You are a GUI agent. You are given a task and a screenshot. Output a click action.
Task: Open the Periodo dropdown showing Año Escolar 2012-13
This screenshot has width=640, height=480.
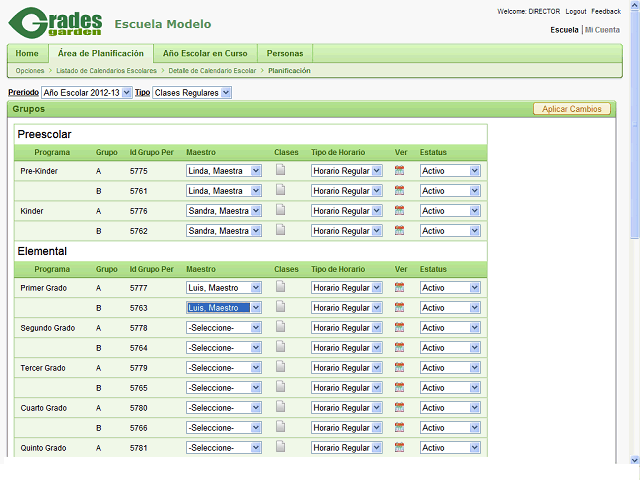tap(87, 93)
